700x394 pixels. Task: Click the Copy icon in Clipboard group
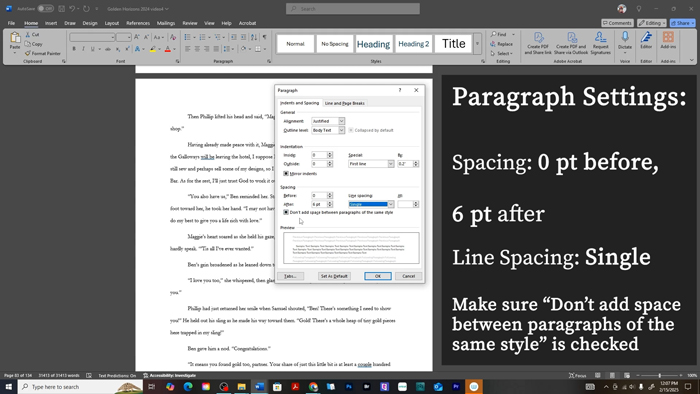pos(28,44)
